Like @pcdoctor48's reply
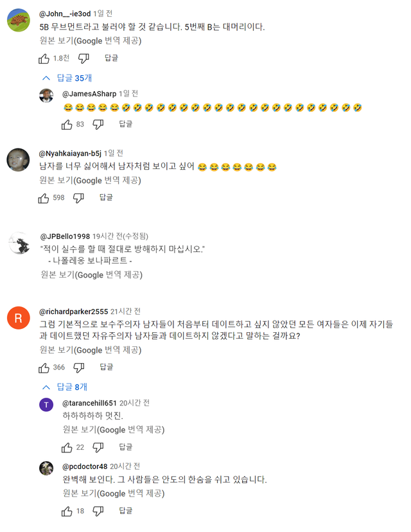411x532 pixels. [67, 511]
